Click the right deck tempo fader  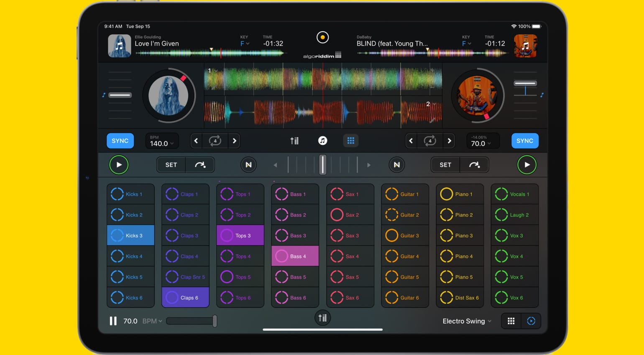(x=525, y=83)
